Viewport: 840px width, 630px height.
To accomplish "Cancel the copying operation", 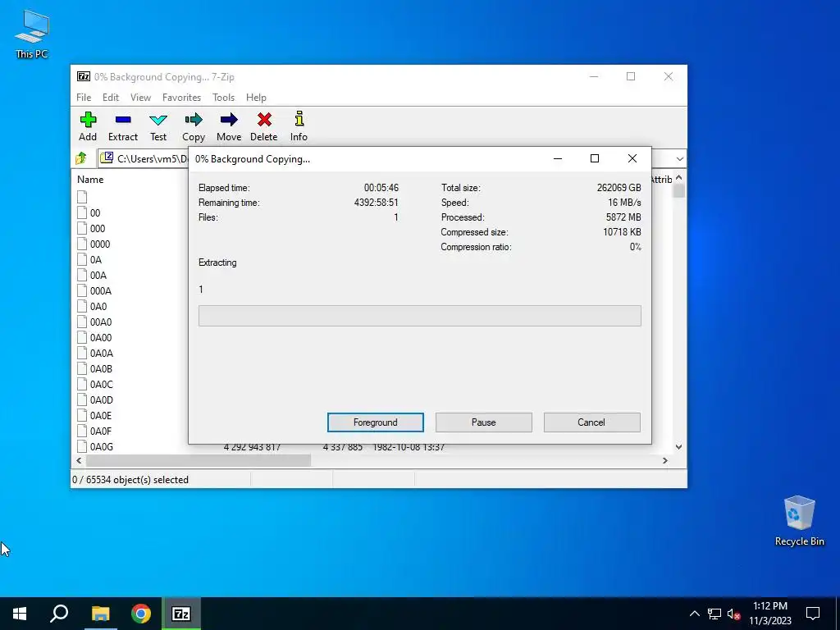I will [592, 422].
